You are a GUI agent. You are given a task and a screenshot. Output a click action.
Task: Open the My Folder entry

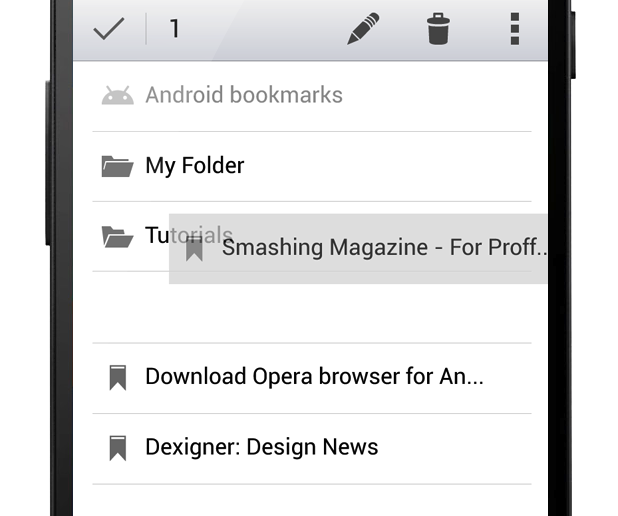point(195,166)
